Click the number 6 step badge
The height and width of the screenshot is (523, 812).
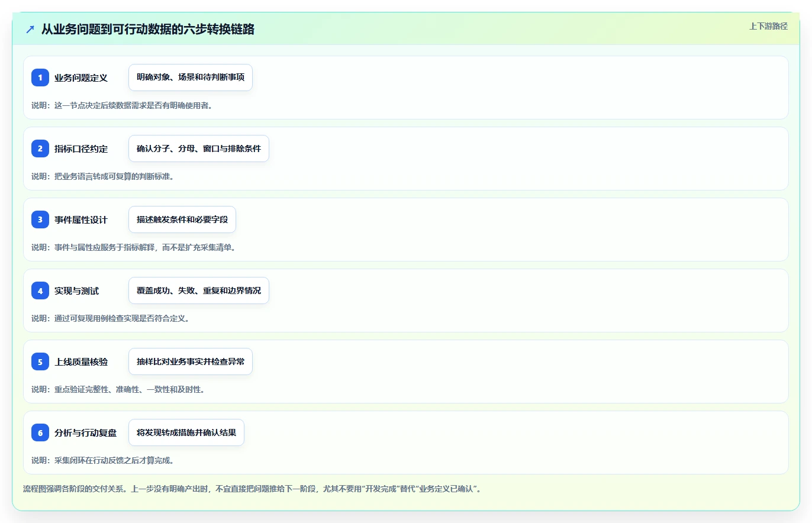coord(40,432)
